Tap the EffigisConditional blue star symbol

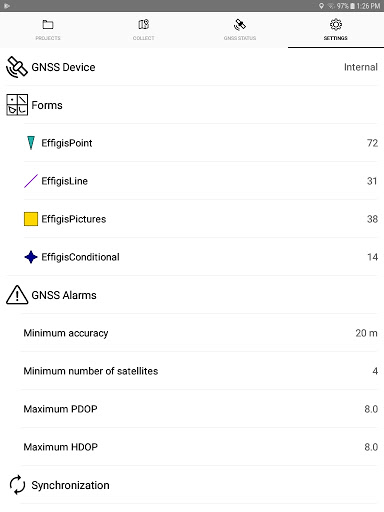(31, 257)
